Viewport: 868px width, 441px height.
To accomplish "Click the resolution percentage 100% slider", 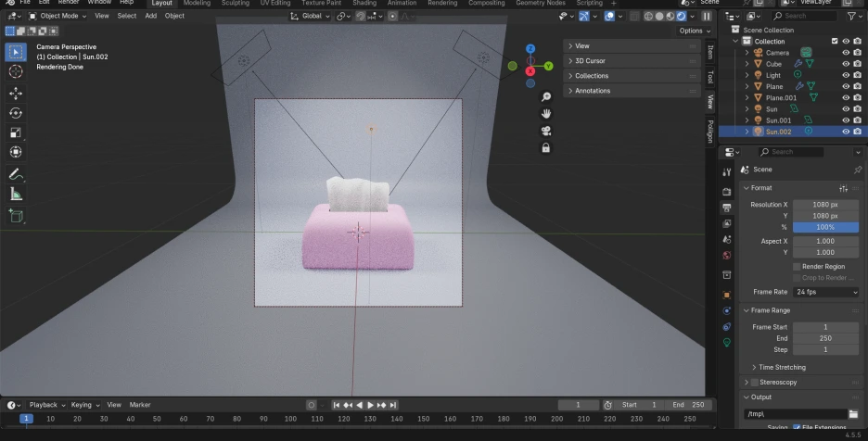I will pos(825,227).
